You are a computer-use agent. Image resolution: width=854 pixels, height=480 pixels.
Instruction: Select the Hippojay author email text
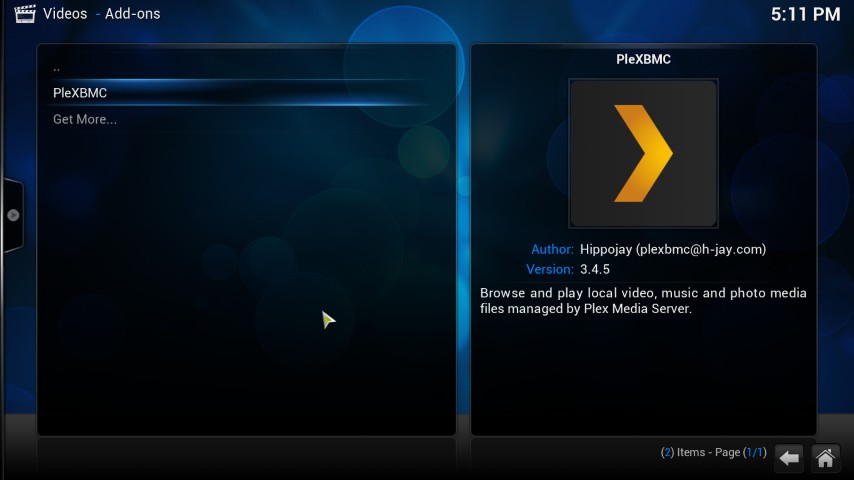[x=672, y=249]
